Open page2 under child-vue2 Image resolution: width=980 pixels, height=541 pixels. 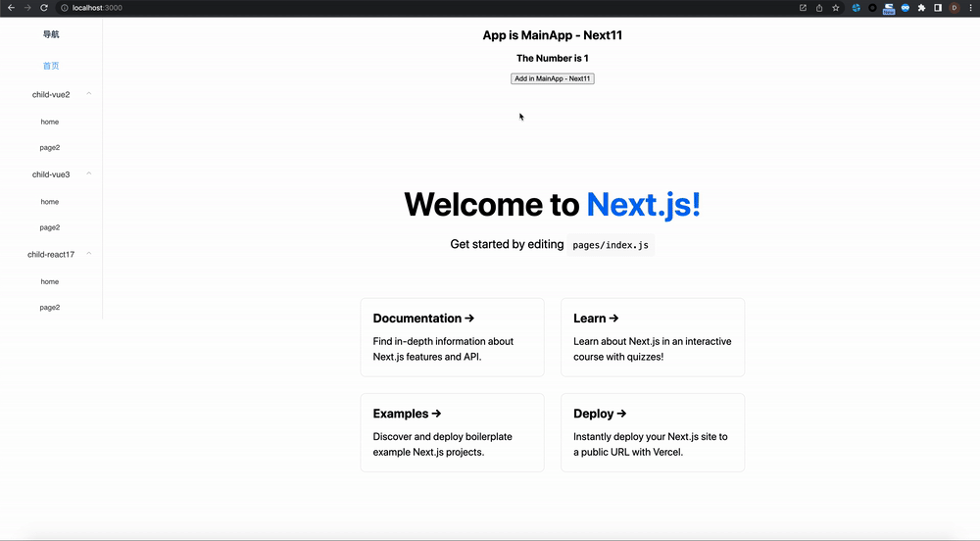click(x=50, y=147)
